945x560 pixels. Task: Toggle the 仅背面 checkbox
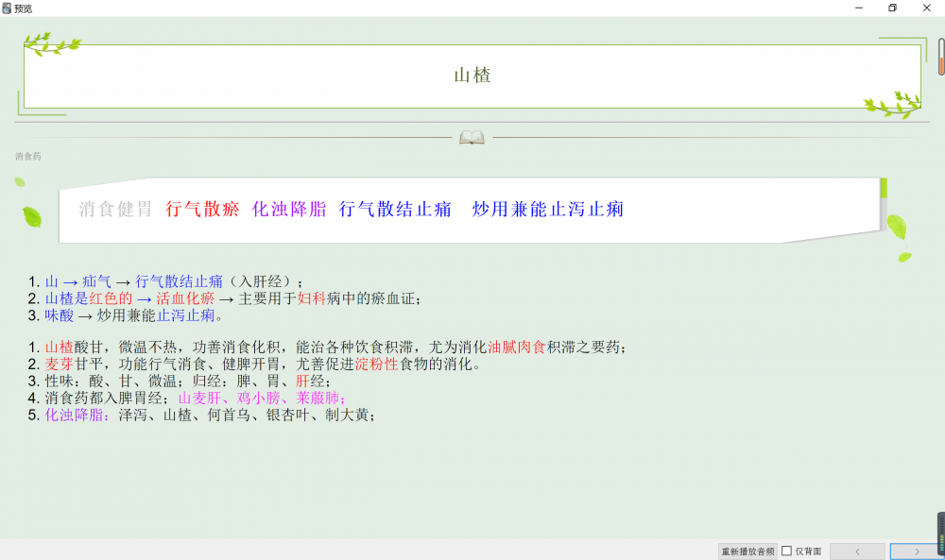786,551
